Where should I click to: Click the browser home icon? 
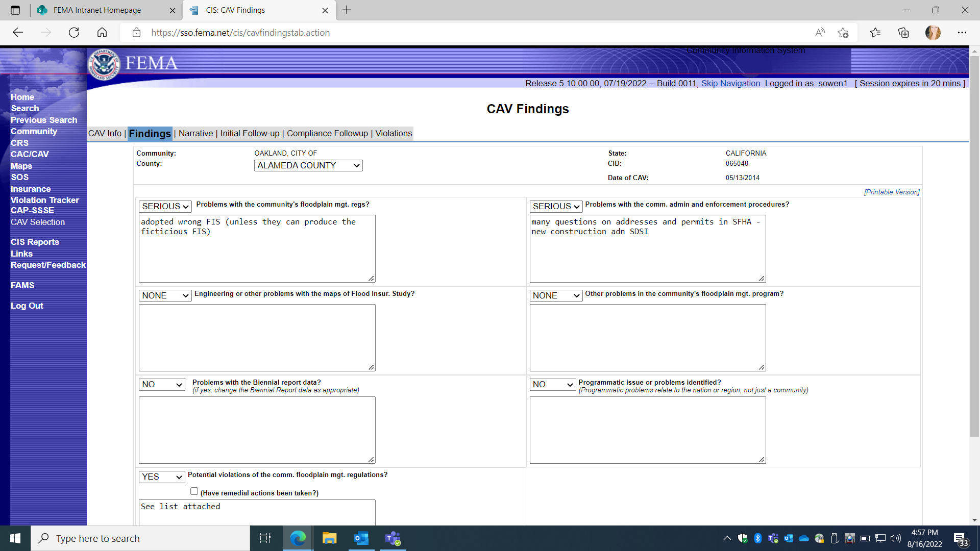(102, 33)
